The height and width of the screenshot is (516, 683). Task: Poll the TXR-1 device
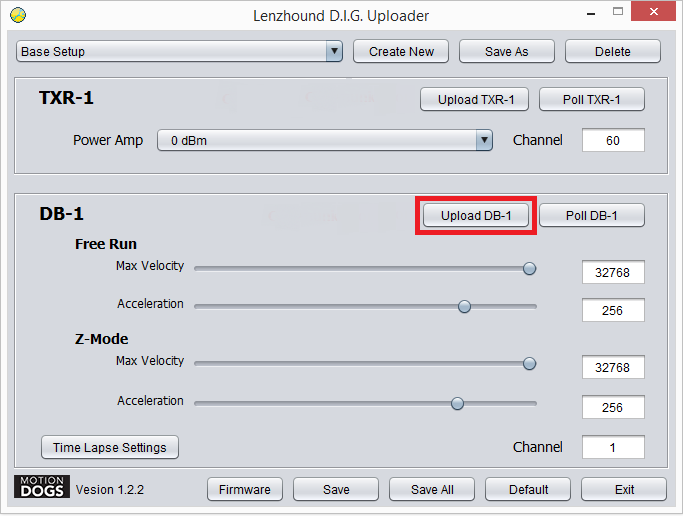pyautogui.click(x=592, y=99)
